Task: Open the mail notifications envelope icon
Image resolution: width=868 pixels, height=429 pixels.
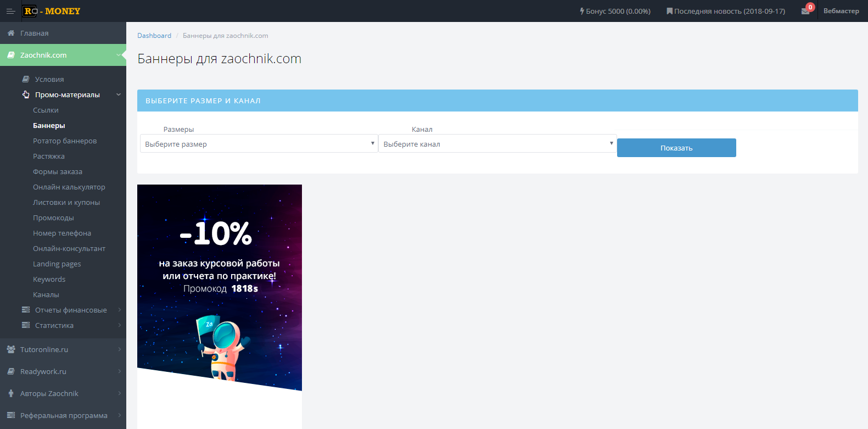Action: click(x=805, y=11)
